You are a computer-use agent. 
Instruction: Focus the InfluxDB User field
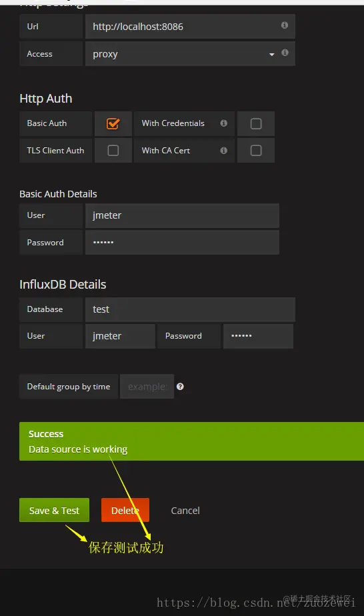(x=120, y=336)
